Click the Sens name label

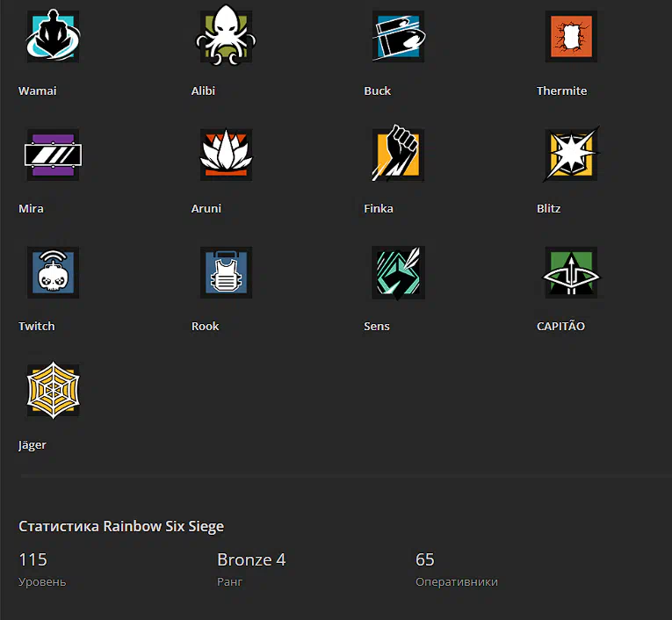click(377, 327)
